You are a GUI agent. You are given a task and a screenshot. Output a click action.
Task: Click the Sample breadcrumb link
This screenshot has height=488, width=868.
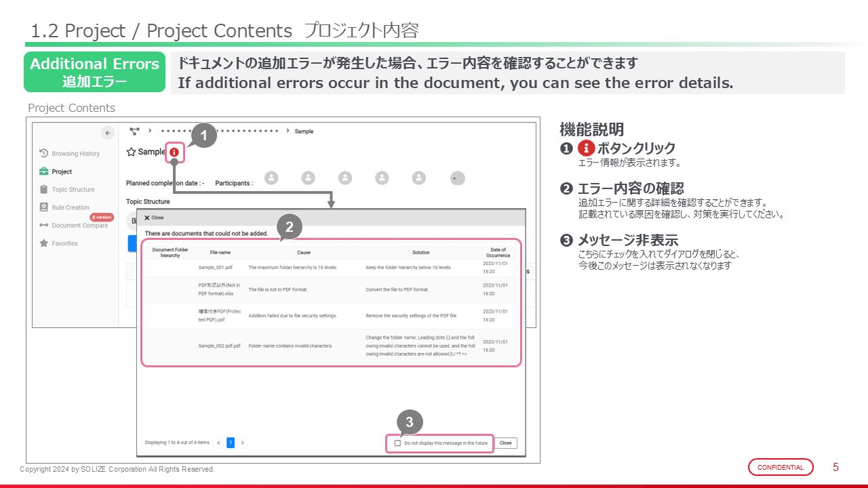point(304,131)
